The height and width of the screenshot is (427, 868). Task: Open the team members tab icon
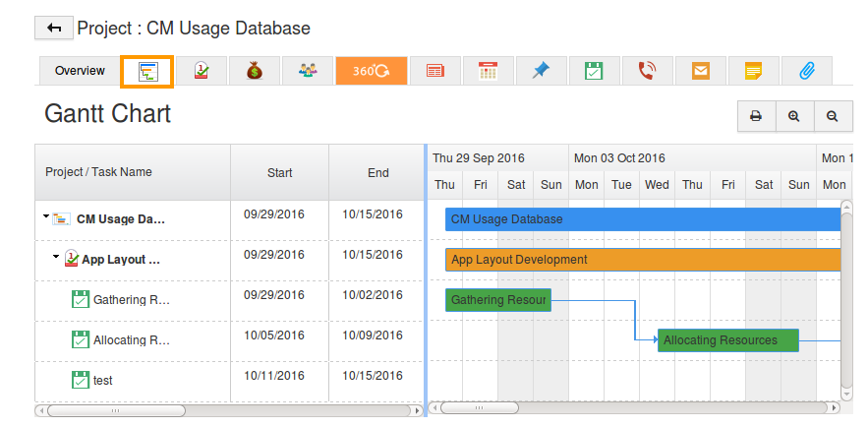tap(308, 71)
